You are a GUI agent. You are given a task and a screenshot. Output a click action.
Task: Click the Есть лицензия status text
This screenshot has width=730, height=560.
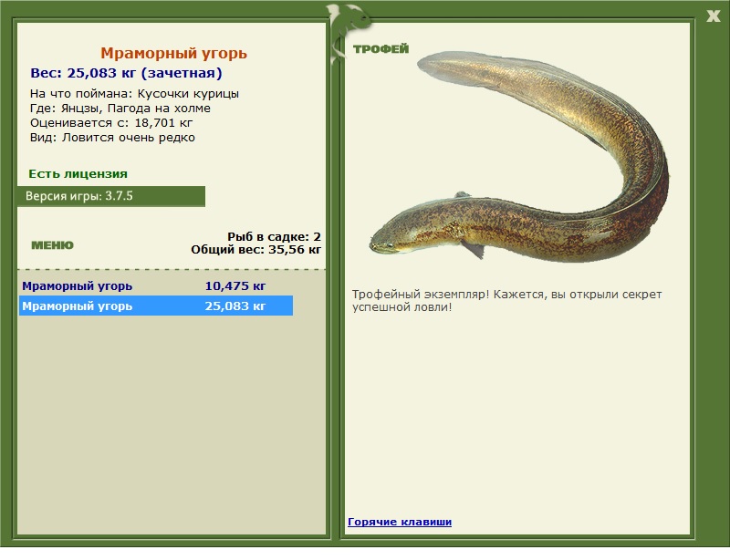point(78,174)
